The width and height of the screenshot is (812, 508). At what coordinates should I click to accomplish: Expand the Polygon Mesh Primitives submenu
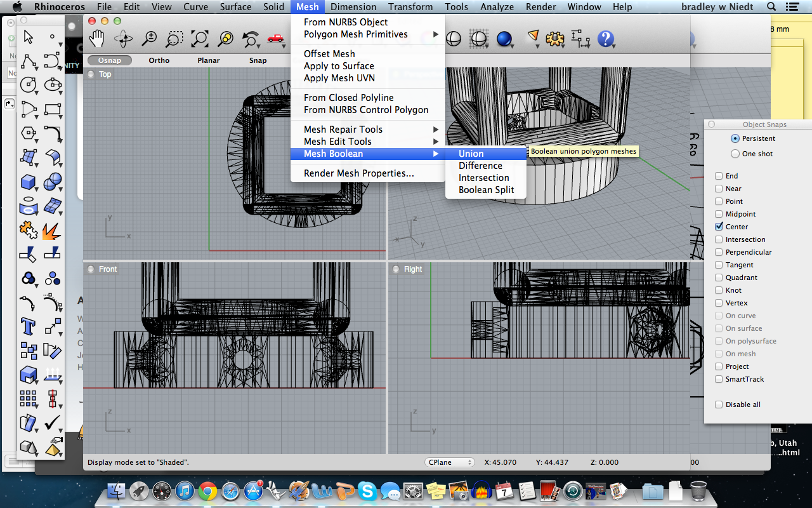coord(368,34)
